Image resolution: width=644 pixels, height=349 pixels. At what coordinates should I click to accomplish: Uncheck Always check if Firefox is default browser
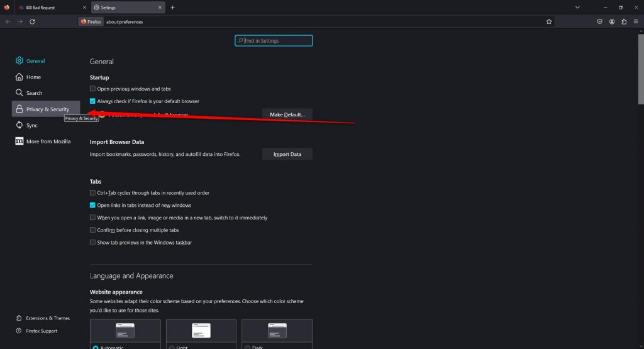pyautogui.click(x=93, y=101)
